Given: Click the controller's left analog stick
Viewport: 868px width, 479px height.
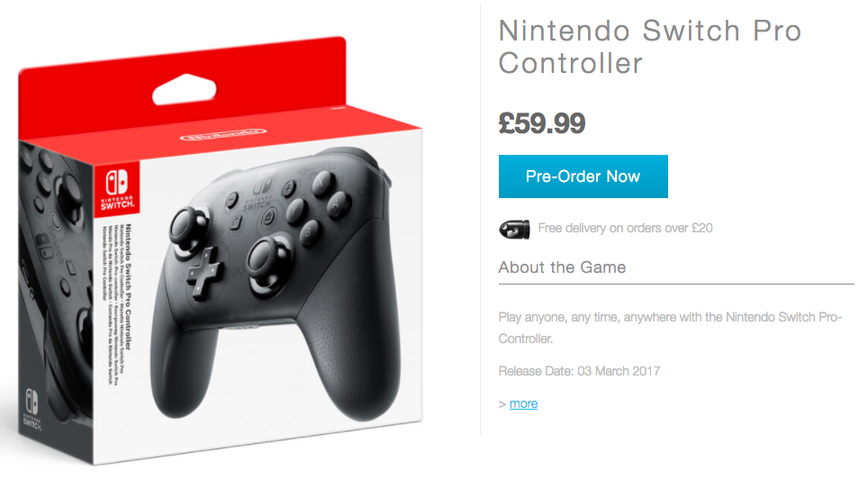Looking at the screenshot, I should pos(188,227).
